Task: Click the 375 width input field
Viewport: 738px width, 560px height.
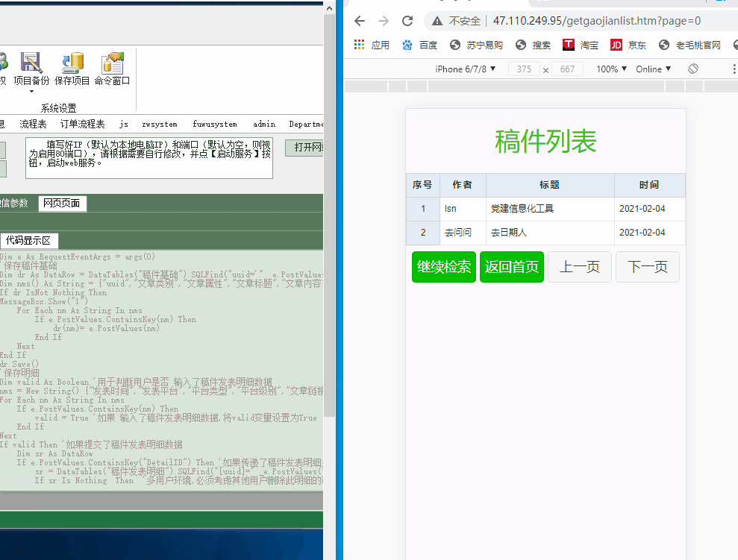Action: click(x=525, y=68)
